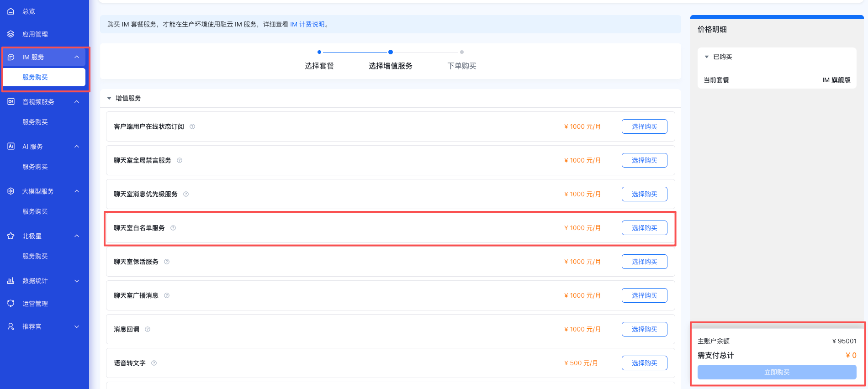868x389 pixels.
Task: Click help icon beside 聊天室白名单服务
Action: pyautogui.click(x=173, y=228)
